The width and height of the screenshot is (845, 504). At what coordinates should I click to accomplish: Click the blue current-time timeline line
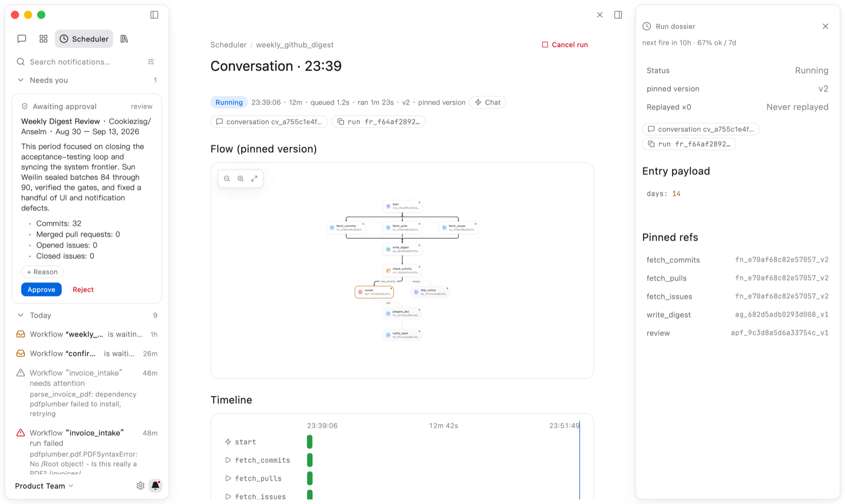[x=580, y=460]
